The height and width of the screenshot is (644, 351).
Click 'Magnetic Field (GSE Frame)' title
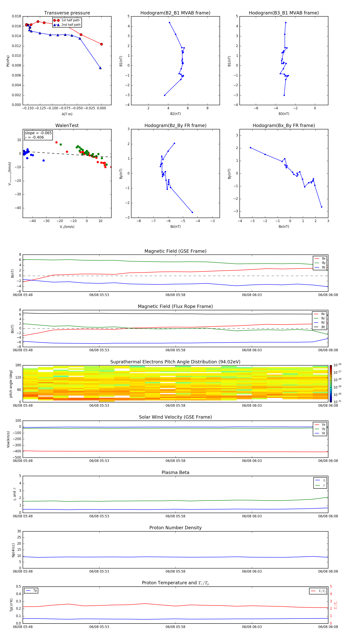[175, 251]
